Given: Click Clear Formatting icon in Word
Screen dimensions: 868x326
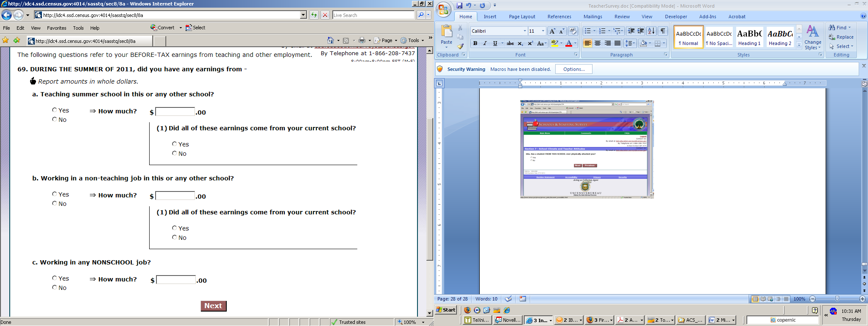Looking at the screenshot, I should point(573,31).
